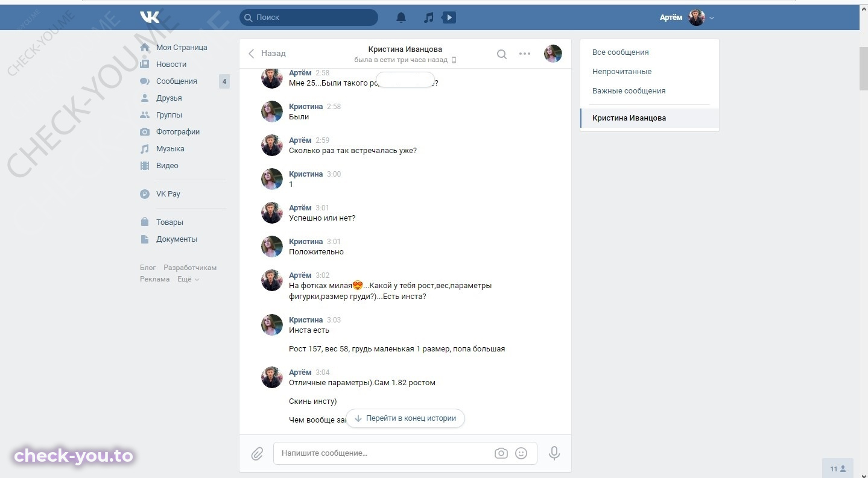
Task: Click Артём's name on 2:59 message
Action: (x=300, y=140)
